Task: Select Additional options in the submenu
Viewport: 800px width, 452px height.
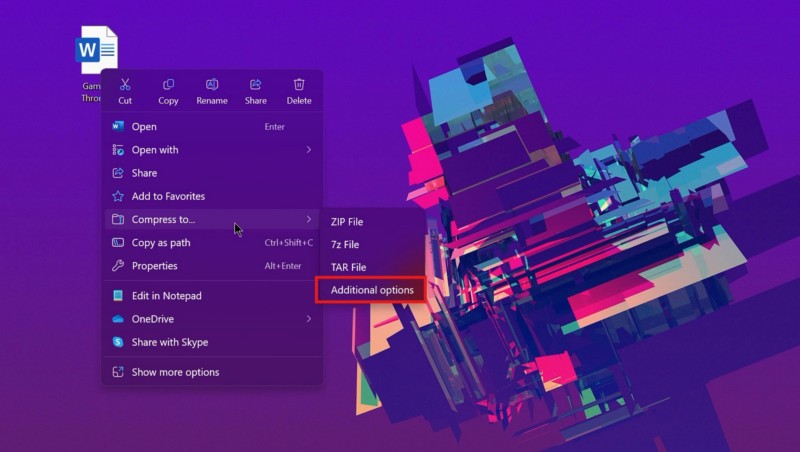Action: (371, 290)
